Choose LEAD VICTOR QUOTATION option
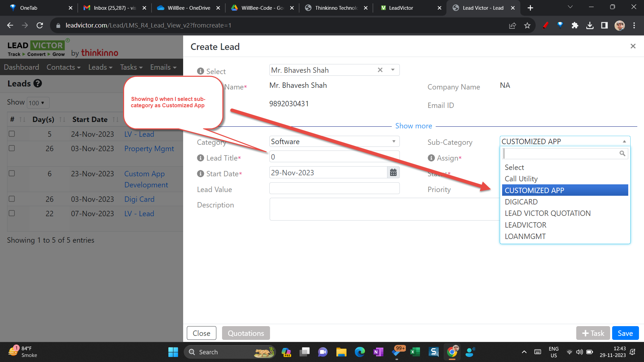The image size is (644, 362). click(x=565, y=213)
